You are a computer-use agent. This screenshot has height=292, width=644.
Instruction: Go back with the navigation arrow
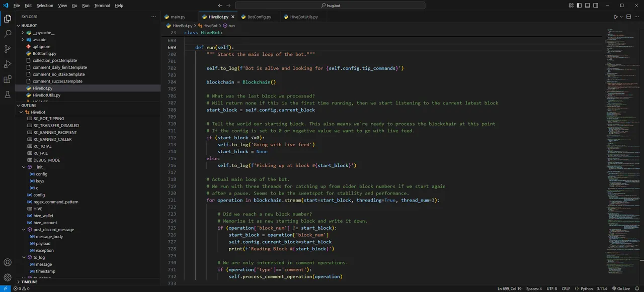coord(220,6)
